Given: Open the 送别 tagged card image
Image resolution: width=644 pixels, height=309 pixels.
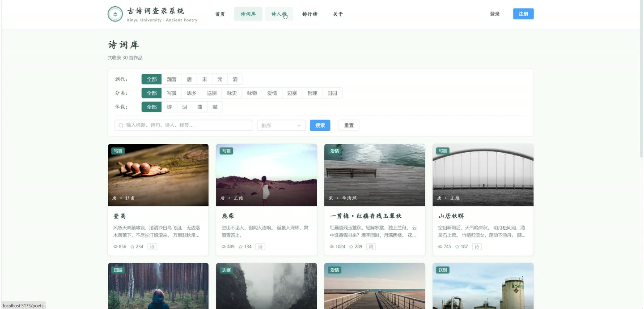Looking at the screenshot, I should pyautogui.click(x=483, y=286).
